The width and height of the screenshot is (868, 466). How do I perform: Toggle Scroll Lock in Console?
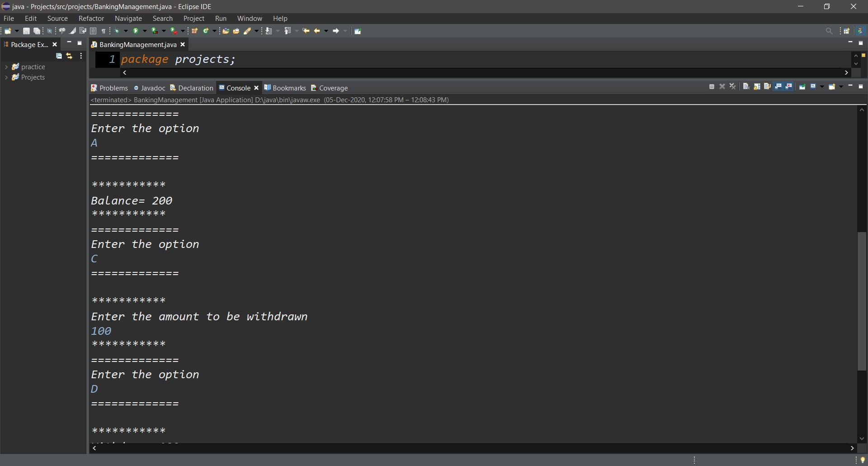[x=757, y=86]
